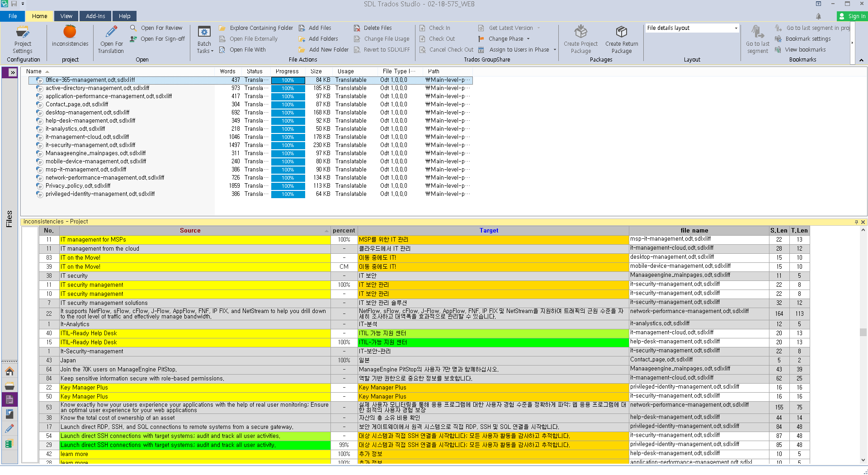Switch to the Help tab
The image size is (868, 475).
tap(125, 16)
